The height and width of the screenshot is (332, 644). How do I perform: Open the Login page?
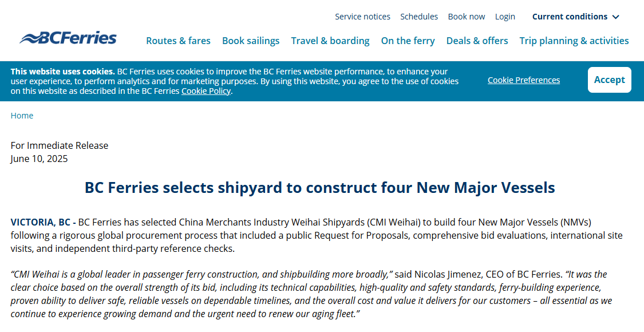(505, 17)
